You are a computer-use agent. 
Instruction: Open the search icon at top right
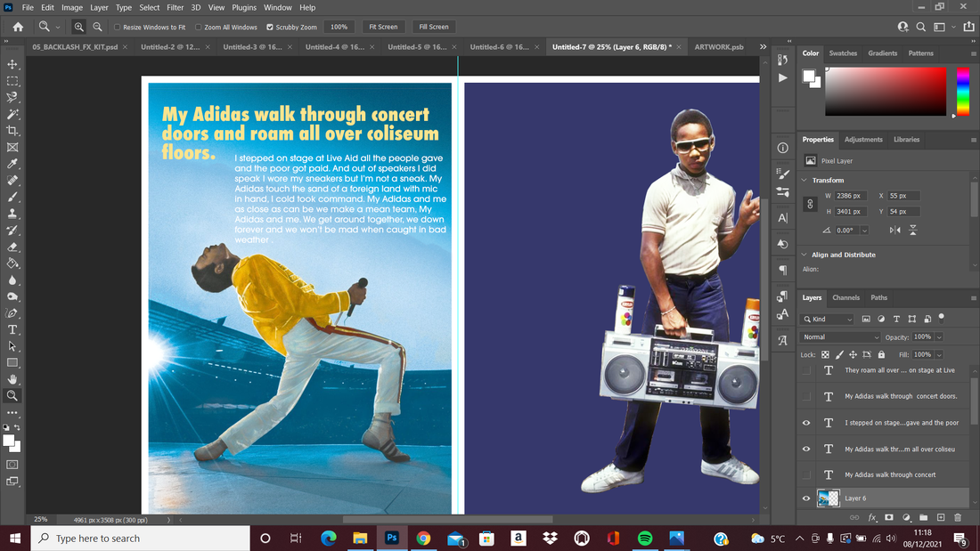coord(920,27)
